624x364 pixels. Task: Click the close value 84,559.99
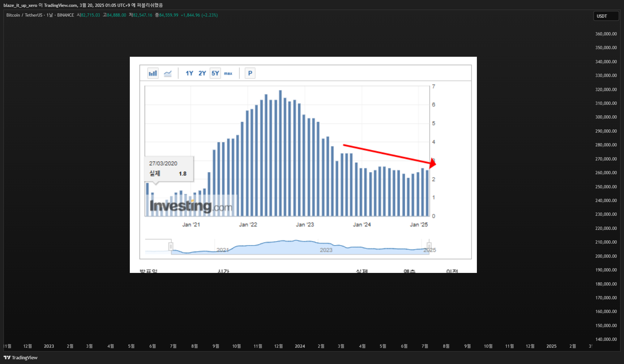point(168,15)
